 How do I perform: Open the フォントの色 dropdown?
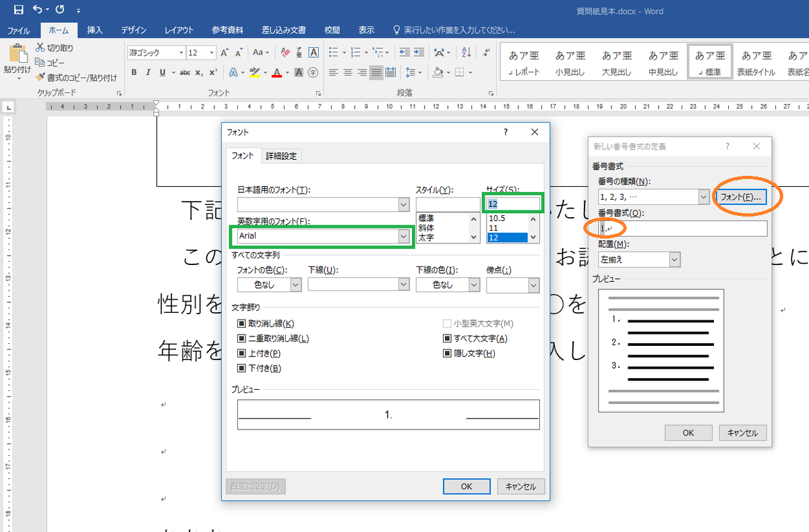point(296,285)
